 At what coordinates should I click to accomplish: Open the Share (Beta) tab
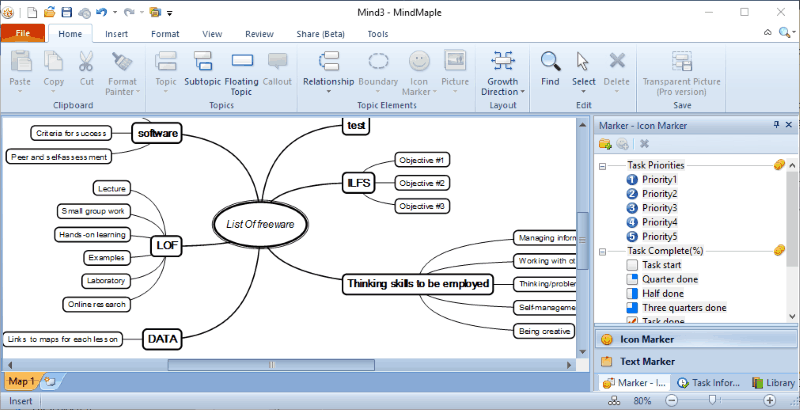point(320,34)
